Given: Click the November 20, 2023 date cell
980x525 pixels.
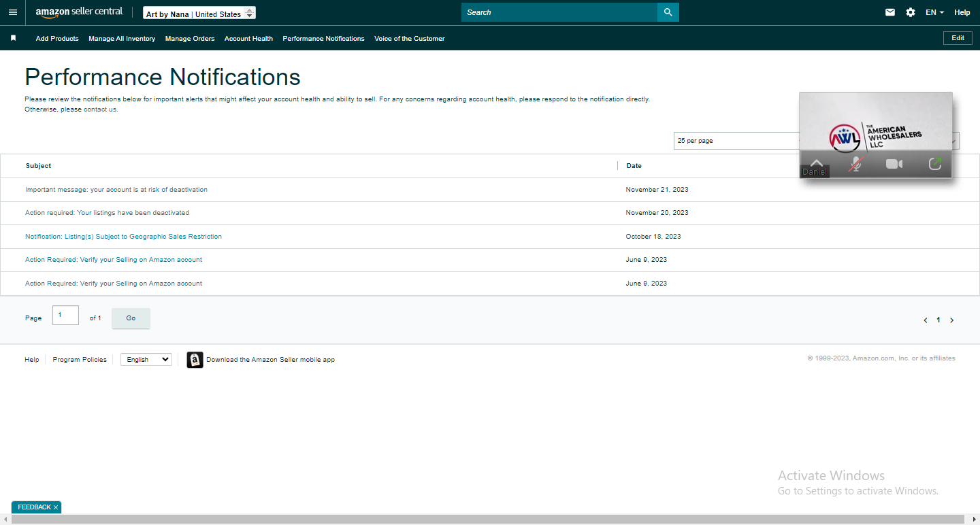Looking at the screenshot, I should coord(657,213).
